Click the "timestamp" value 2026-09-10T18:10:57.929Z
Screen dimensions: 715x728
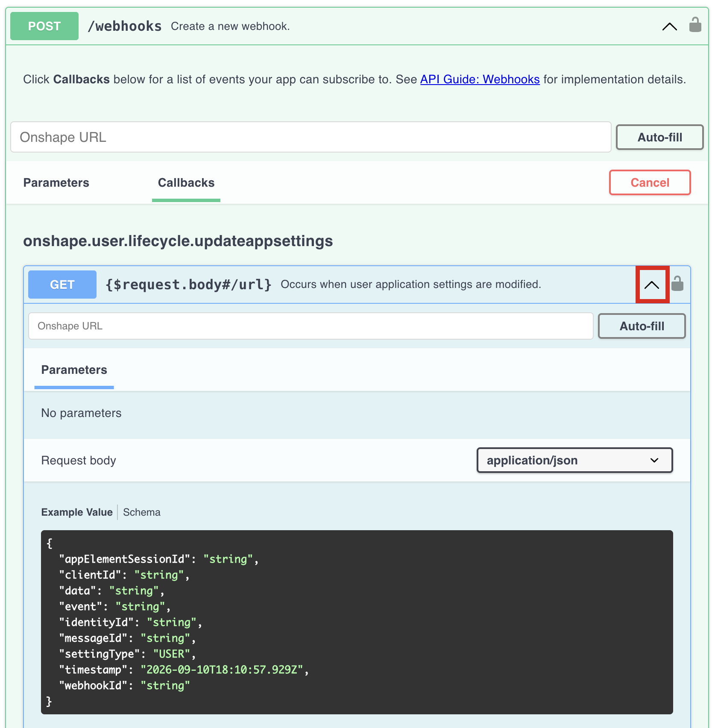tap(222, 670)
